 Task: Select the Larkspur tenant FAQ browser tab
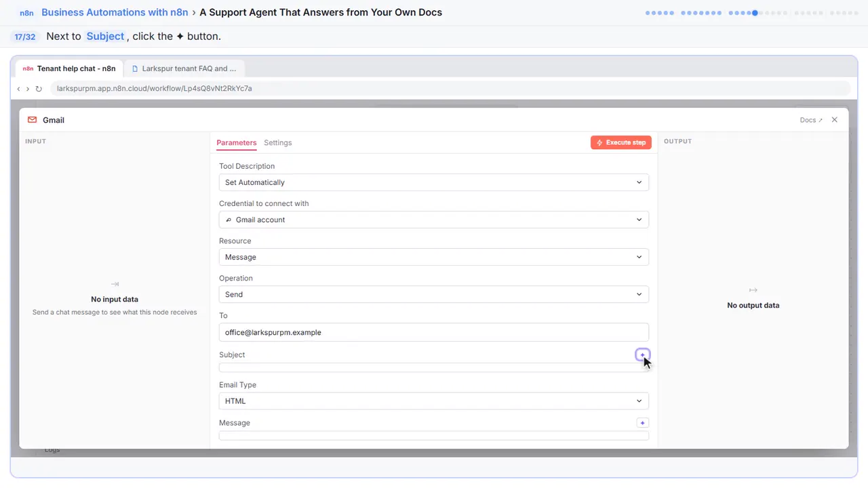(184, 68)
